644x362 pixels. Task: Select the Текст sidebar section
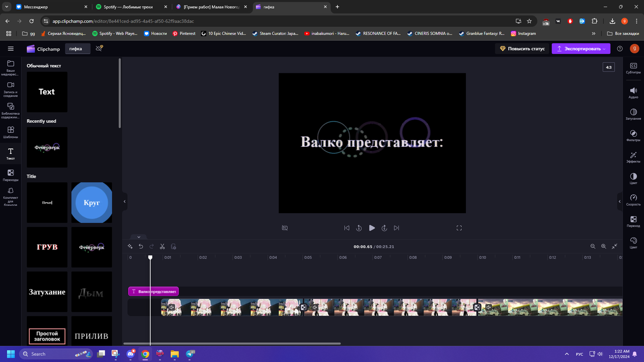coord(11,153)
